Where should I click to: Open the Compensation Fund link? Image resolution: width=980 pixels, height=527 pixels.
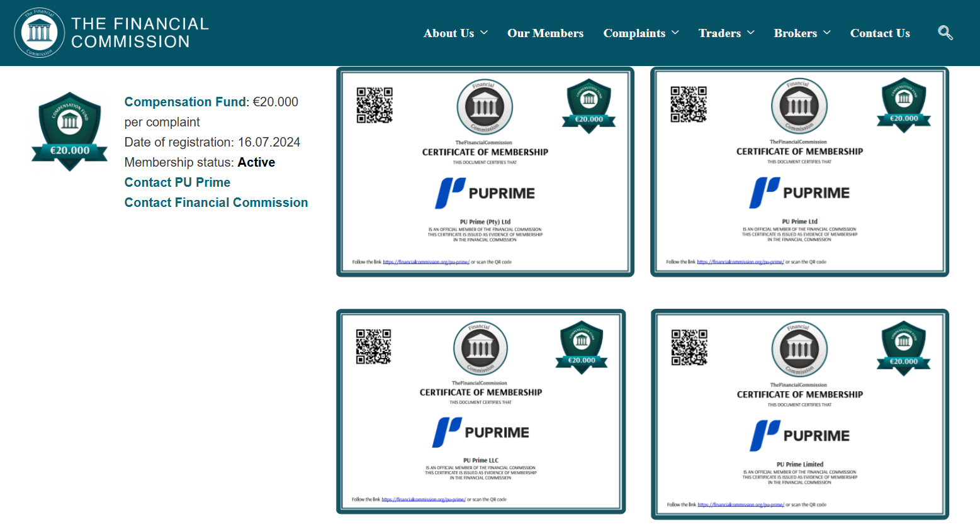coord(185,102)
